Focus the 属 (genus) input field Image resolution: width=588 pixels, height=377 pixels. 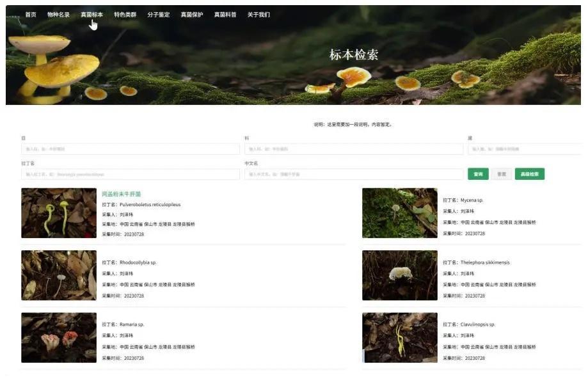coord(525,149)
